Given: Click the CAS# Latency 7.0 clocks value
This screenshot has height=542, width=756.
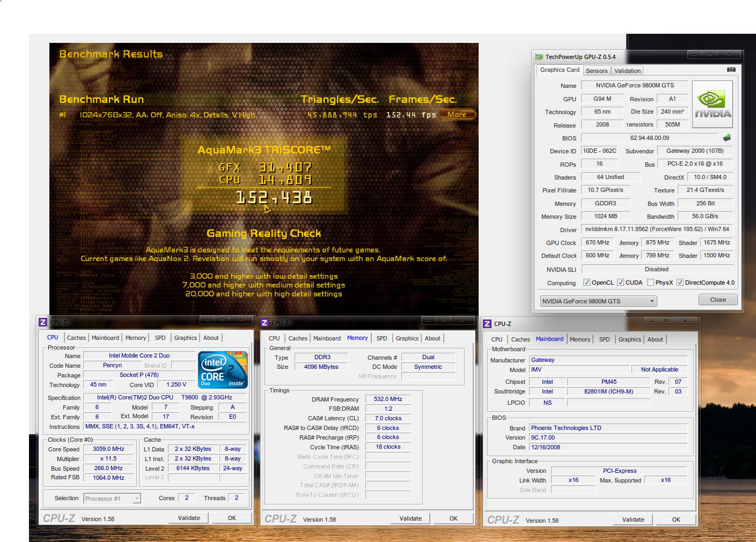Looking at the screenshot, I should (x=388, y=418).
